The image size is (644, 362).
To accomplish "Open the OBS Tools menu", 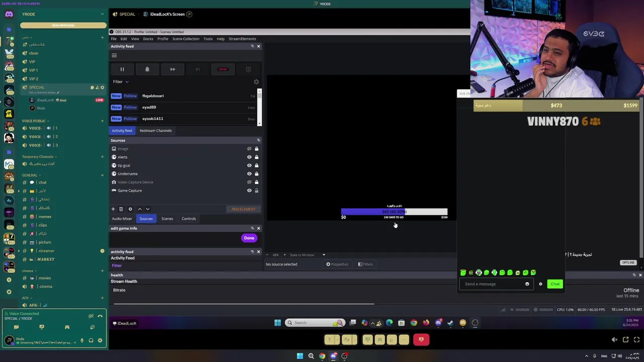I will (208, 39).
